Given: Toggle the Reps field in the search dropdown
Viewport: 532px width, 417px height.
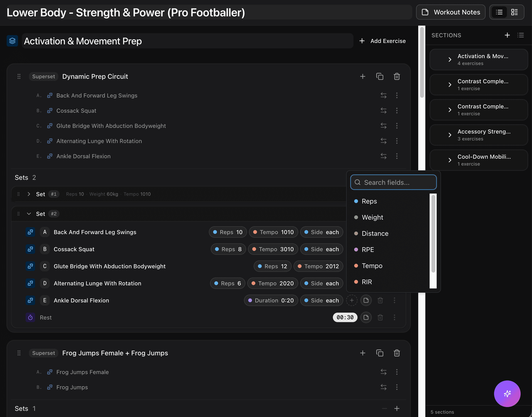Looking at the screenshot, I should coord(369,201).
